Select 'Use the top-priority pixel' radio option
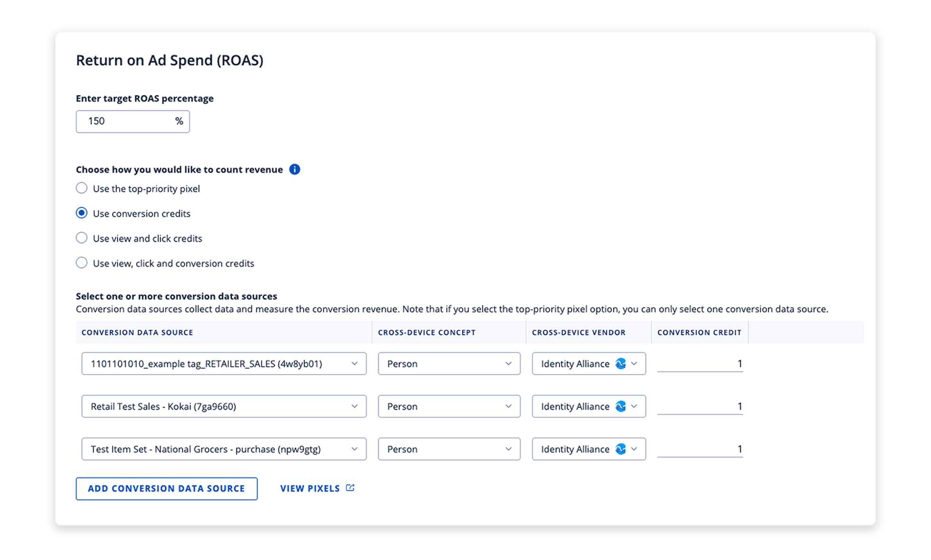This screenshot has width=931, height=560. [x=82, y=188]
